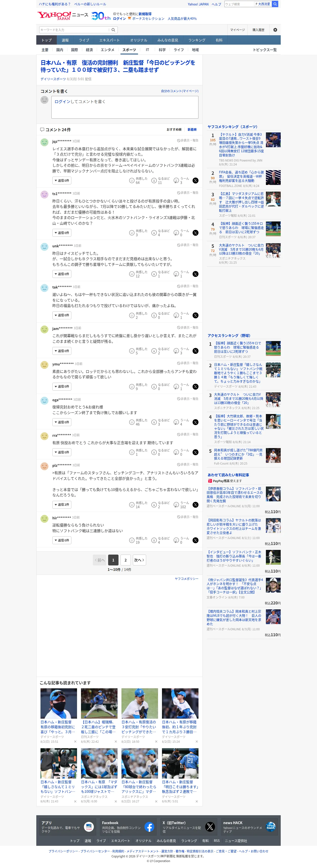Open the マイページ button
This screenshot has width=317, height=868.
[x=238, y=30]
